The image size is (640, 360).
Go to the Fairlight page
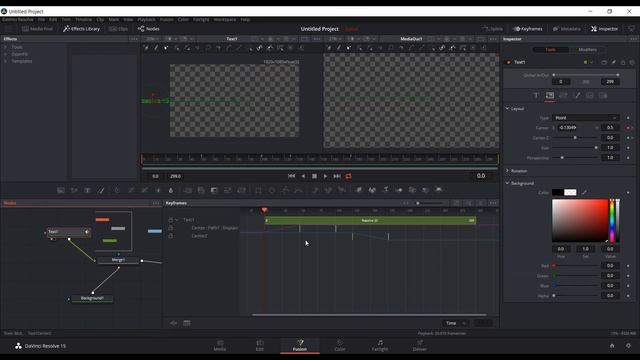[380, 345]
